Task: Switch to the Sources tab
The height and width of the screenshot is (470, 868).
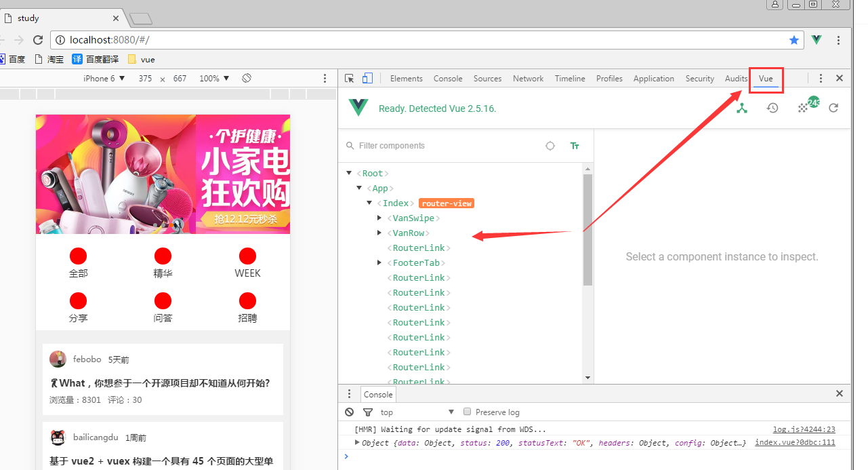Action: click(487, 79)
